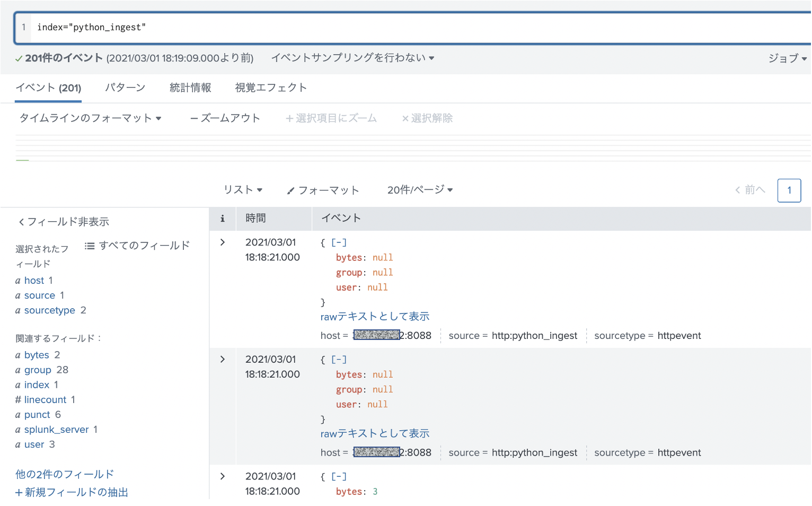The width and height of the screenshot is (812, 506).
Task: Switch to the 統計情報 tab
Action: tap(190, 88)
